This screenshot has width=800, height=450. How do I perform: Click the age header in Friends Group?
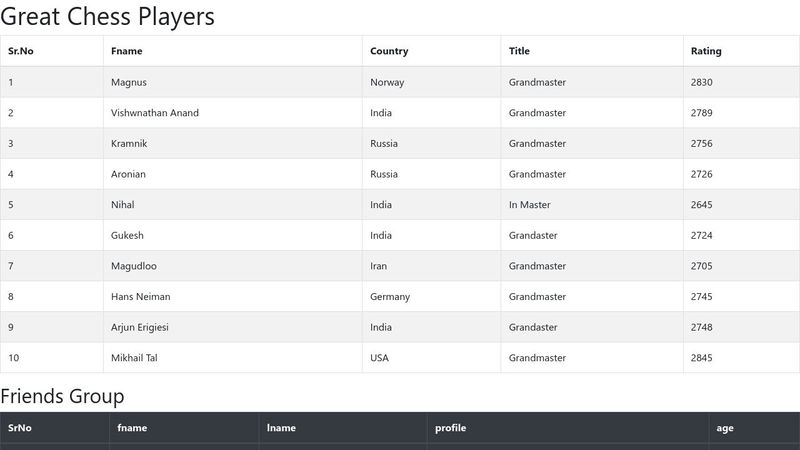(725, 428)
